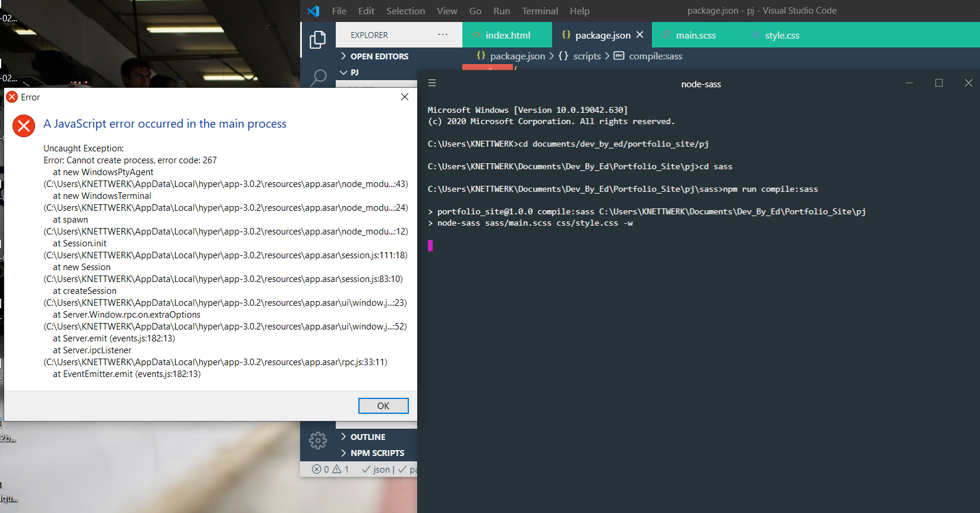Click the 'cd sass' command line in terminal
Screen dimensions: 980x513
point(580,167)
